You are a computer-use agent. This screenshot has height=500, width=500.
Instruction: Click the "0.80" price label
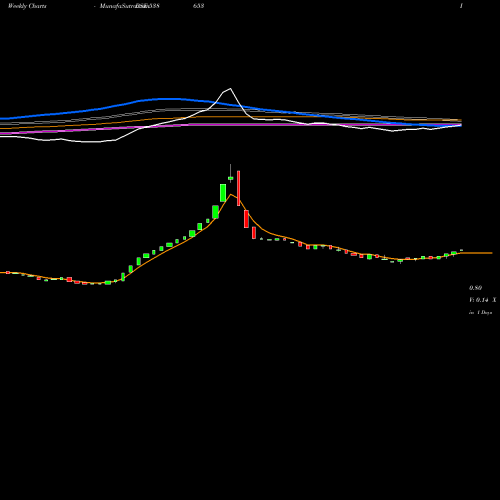[475, 288]
